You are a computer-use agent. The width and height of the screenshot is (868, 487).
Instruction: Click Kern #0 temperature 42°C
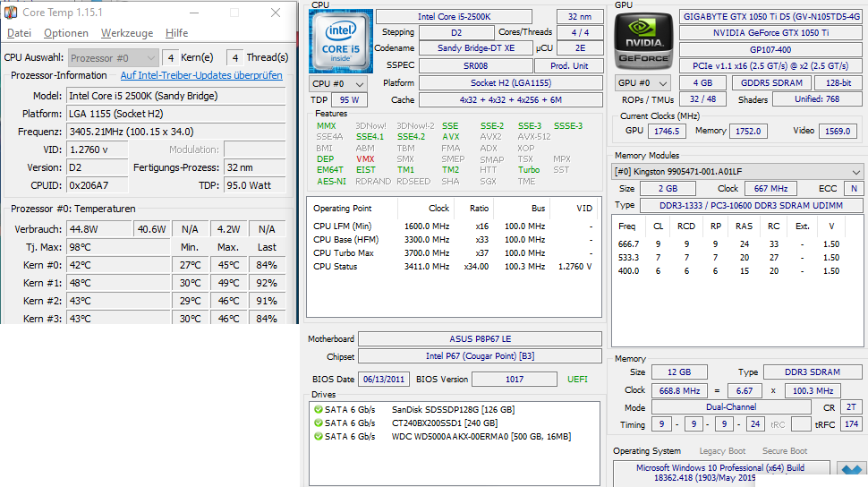(x=118, y=265)
